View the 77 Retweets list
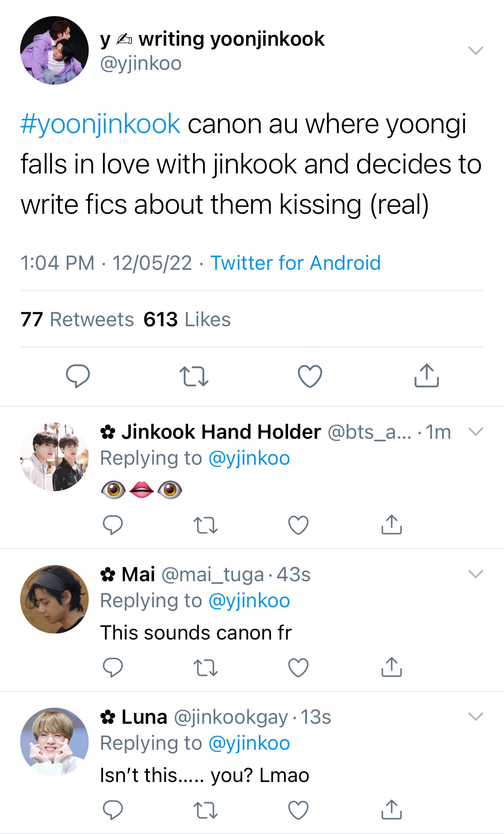The image size is (504, 834). (77, 320)
